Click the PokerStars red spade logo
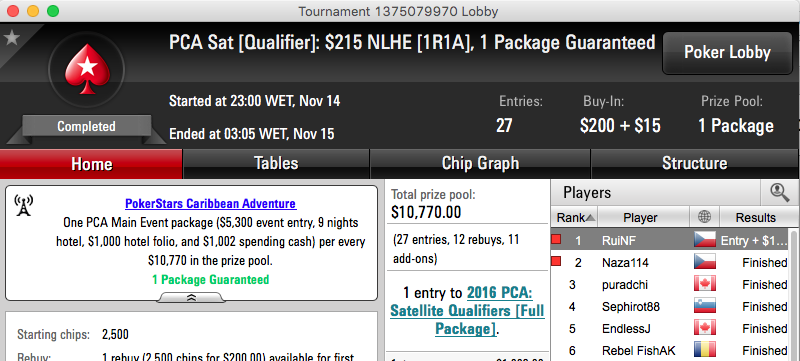Viewport: 800px width, 361px height. (x=87, y=70)
